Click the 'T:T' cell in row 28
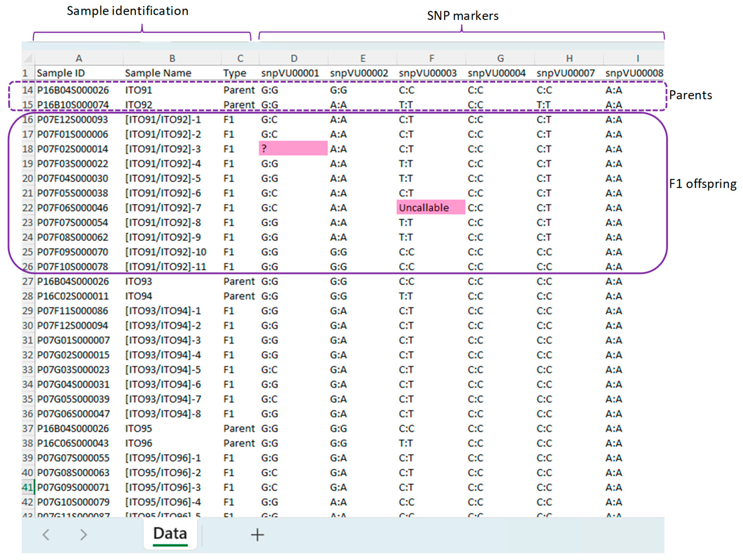This screenshot has width=743, height=560. pos(406,296)
